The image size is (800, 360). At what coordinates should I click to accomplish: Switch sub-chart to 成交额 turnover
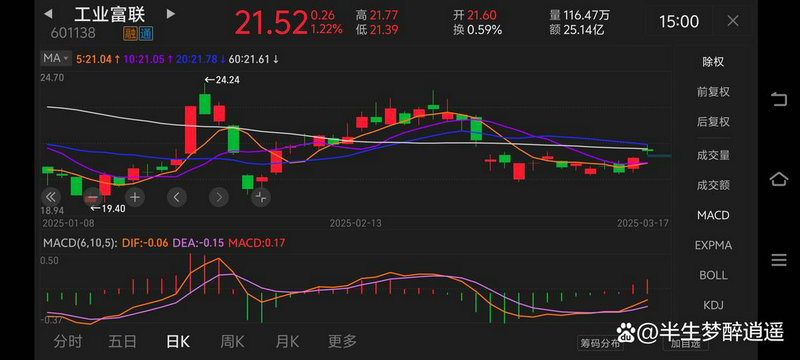point(713,186)
